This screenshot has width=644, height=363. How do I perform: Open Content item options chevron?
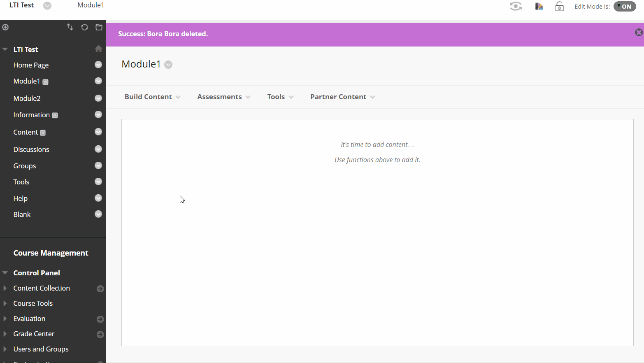98,132
